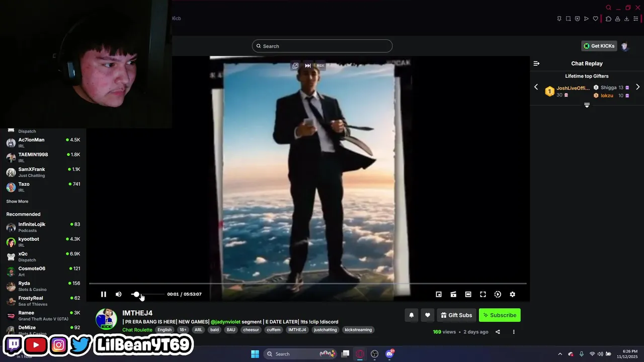
Task: Click the green Subscribe button
Action: (x=500, y=315)
